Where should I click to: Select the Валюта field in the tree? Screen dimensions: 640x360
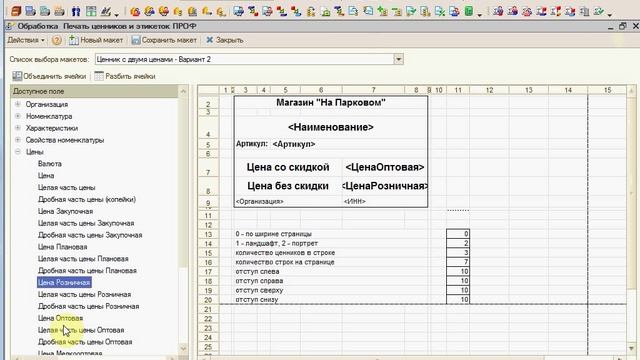50,164
